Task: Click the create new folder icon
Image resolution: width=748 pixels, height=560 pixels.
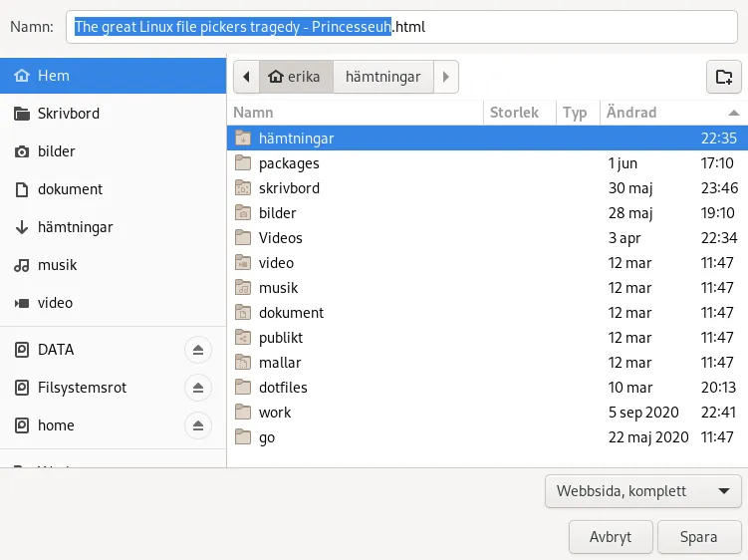Action: coord(724,77)
